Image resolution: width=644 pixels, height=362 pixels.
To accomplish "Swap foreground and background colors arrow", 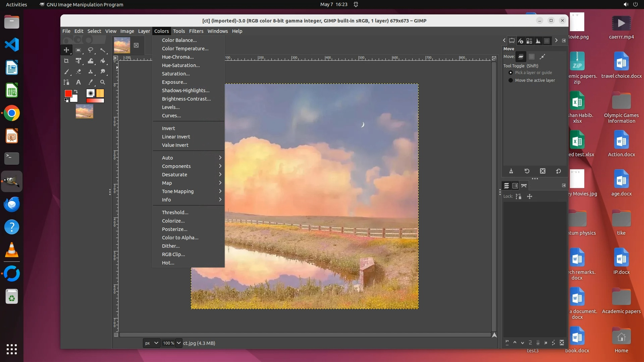I will (x=76, y=92).
